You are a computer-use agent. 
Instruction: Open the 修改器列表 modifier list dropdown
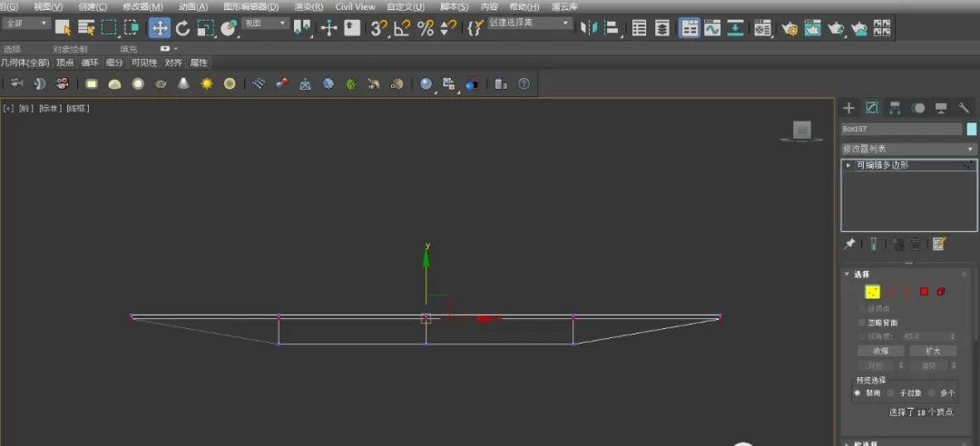point(908,150)
